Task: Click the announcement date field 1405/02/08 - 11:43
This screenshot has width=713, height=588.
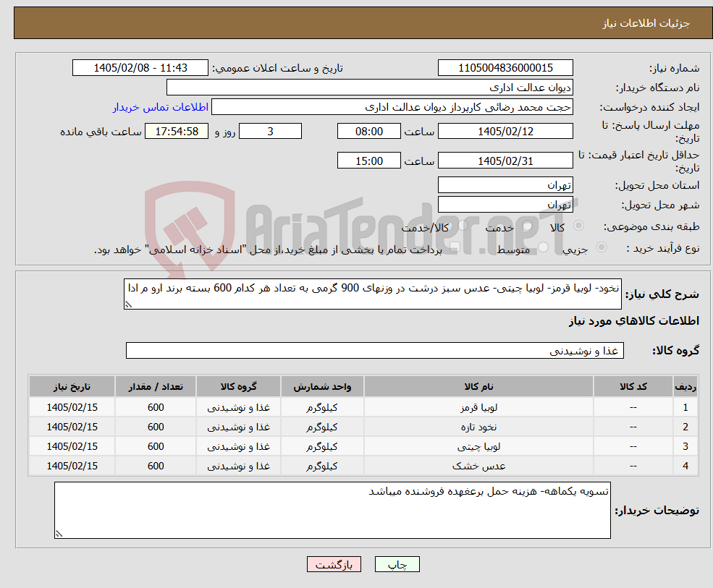Action: click(x=140, y=68)
